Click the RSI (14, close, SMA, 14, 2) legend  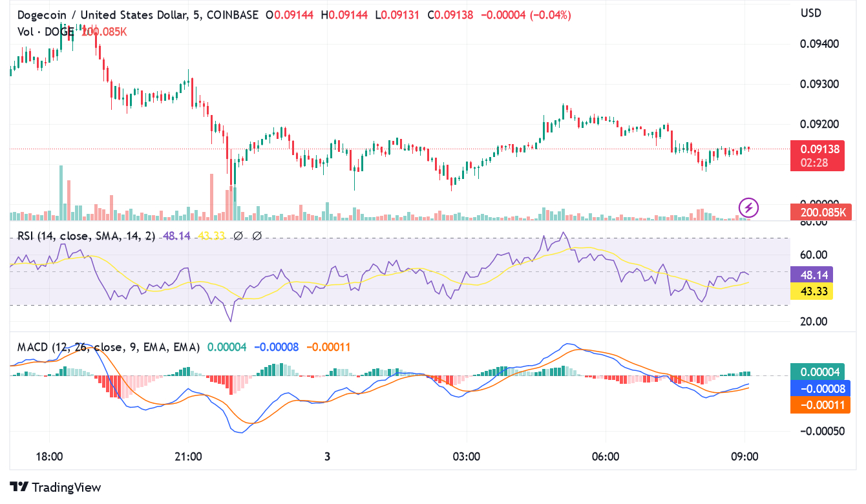pos(86,236)
